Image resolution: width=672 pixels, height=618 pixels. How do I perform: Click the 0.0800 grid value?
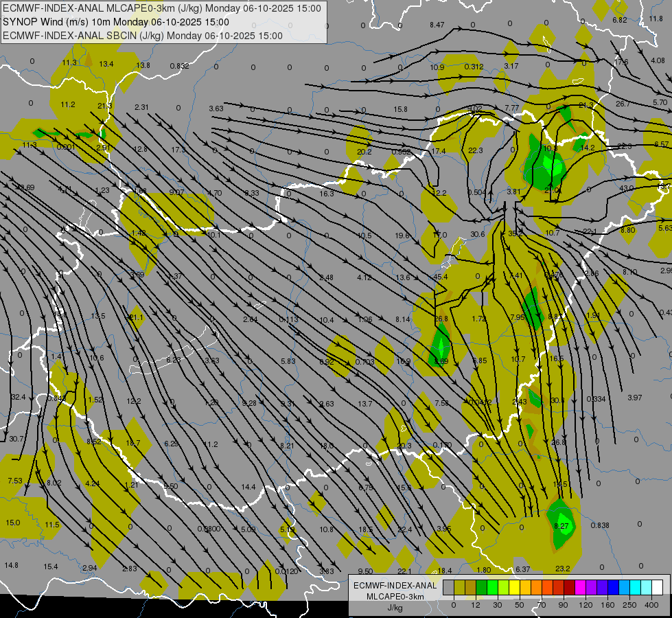209,529
